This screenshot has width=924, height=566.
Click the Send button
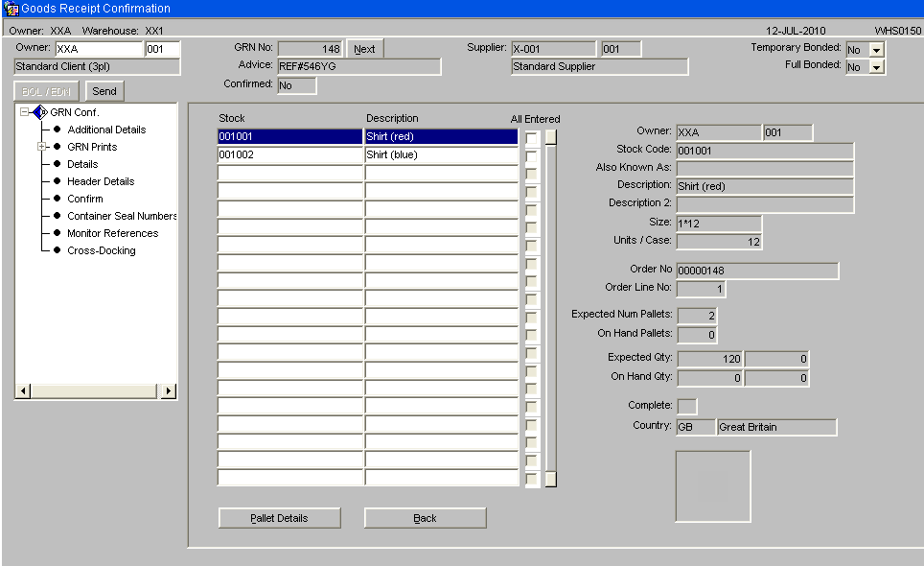click(x=104, y=91)
